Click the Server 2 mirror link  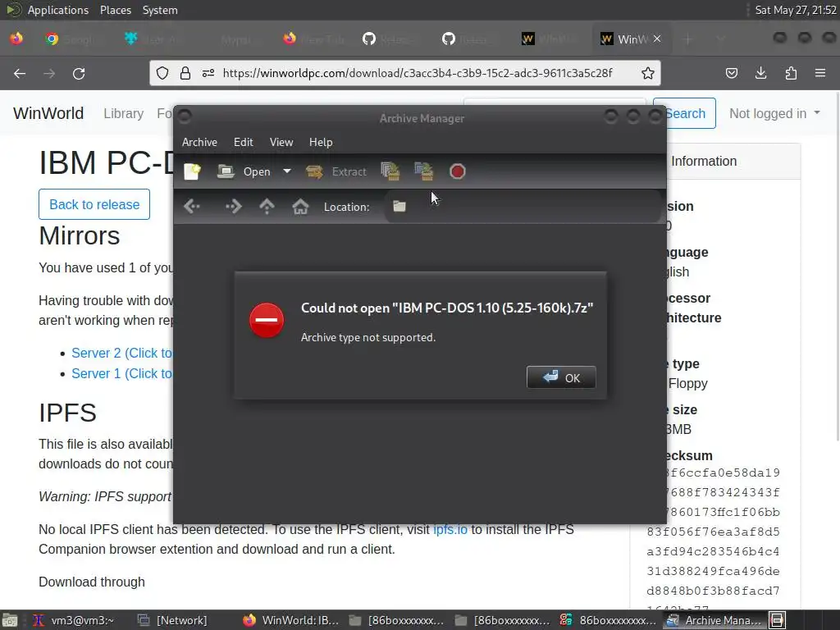click(x=122, y=353)
